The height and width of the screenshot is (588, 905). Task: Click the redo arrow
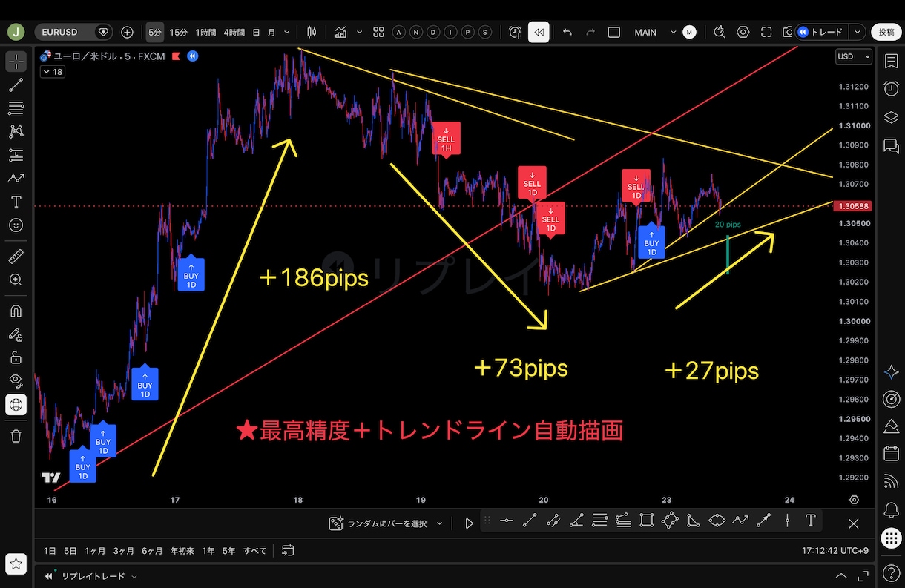click(x=590, y=32)
